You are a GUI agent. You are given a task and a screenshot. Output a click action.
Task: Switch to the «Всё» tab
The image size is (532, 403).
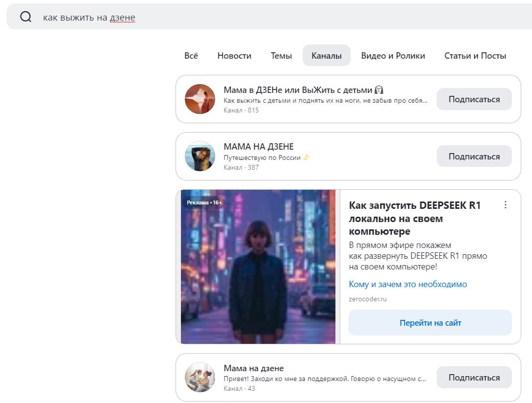[x=191, y=56]
